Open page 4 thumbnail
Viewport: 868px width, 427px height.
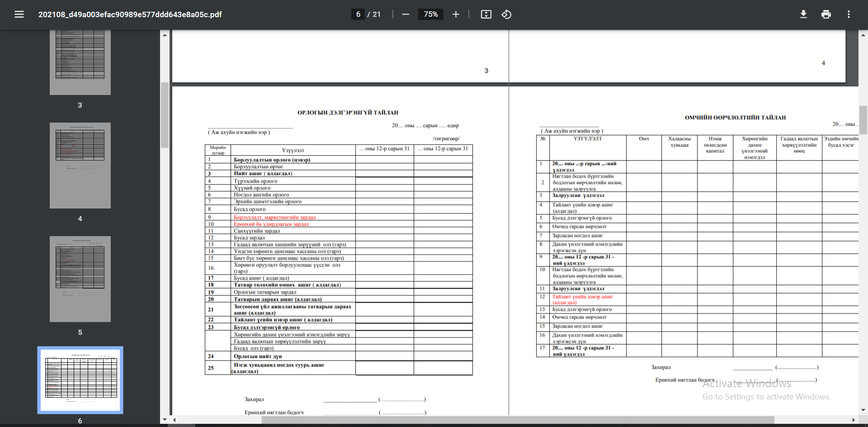pyautogui.click(x=80, y=165)
